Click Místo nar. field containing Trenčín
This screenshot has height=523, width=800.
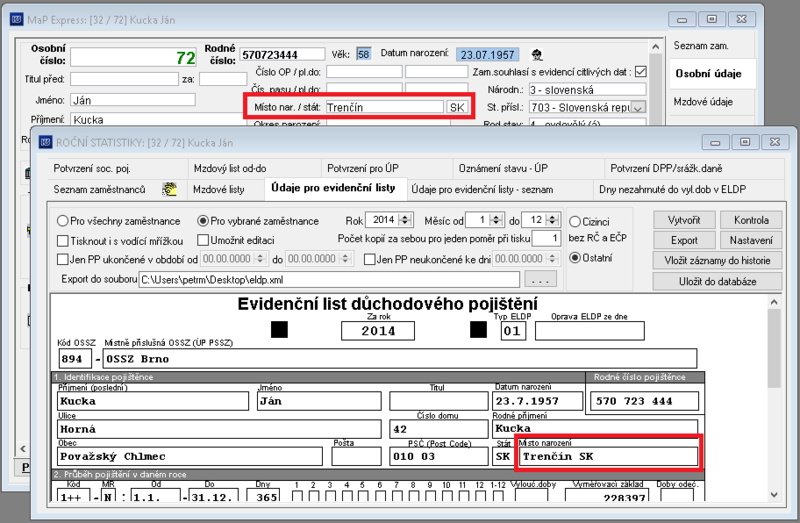click(385, 107)
